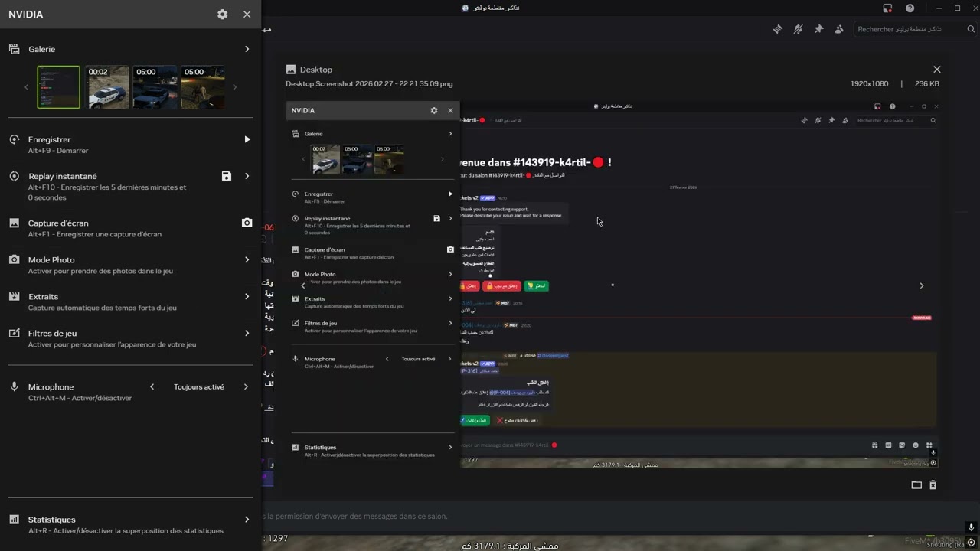The image size is (980, 551).
Task: Click the Capture d'écran label
Action: [58, 223]
